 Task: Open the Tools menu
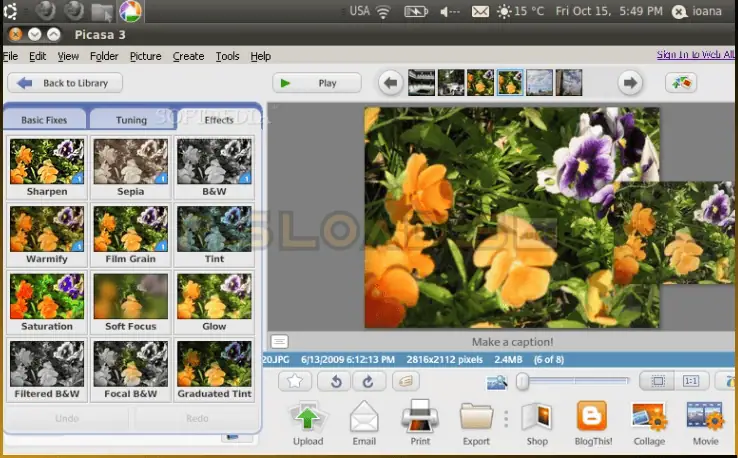pos(227,56)
